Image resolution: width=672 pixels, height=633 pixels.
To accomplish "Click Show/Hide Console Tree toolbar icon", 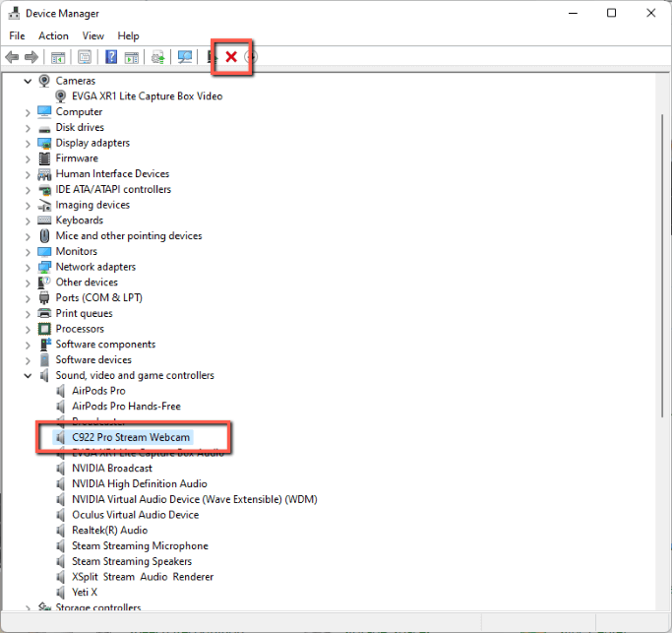I will click(58, 57).
